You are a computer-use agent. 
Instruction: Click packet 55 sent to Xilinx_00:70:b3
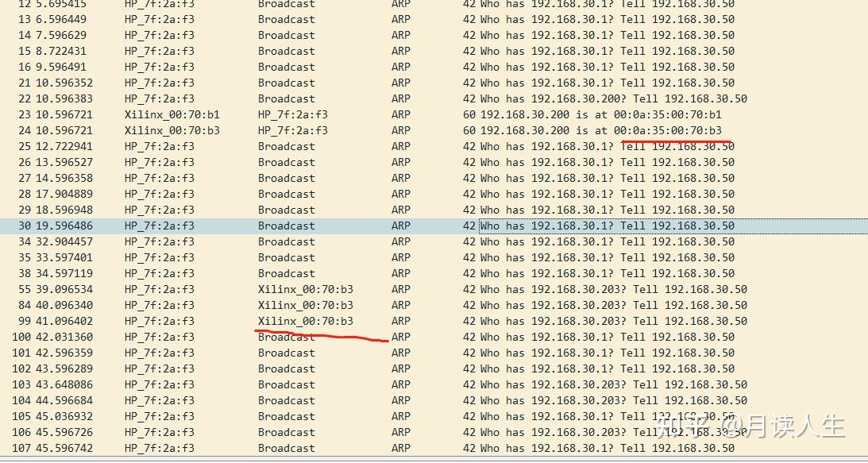pyautogui.click(x=318, y=289)
